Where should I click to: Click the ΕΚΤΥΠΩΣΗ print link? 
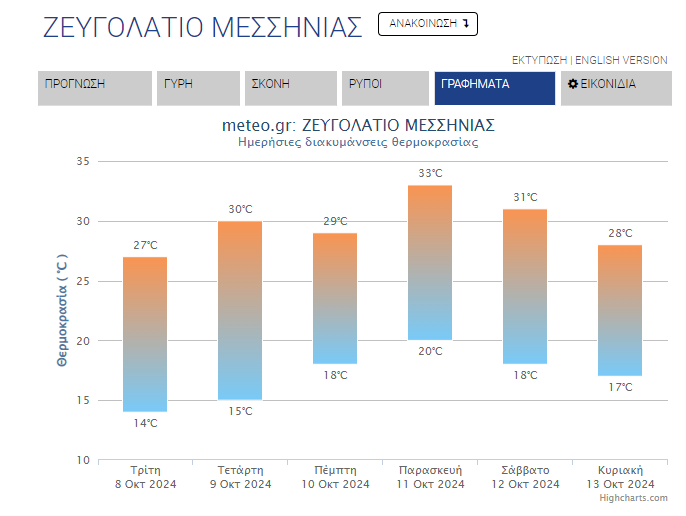pyautogui.click(x=539, y=60)
